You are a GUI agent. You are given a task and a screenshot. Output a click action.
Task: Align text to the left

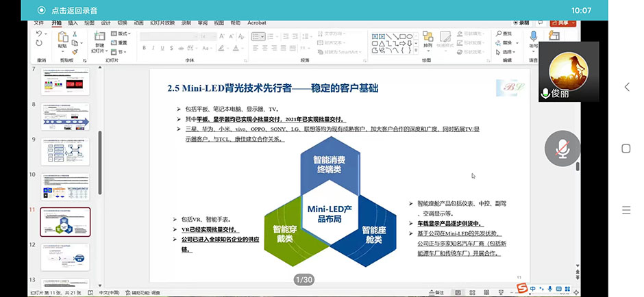point(256,48)
